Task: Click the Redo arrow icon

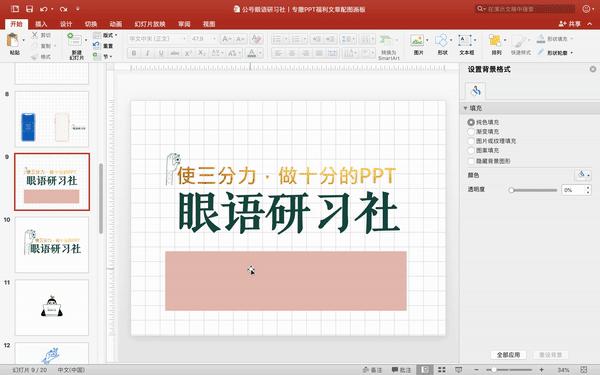Action: pyautogui.click(x=64, y=9)
